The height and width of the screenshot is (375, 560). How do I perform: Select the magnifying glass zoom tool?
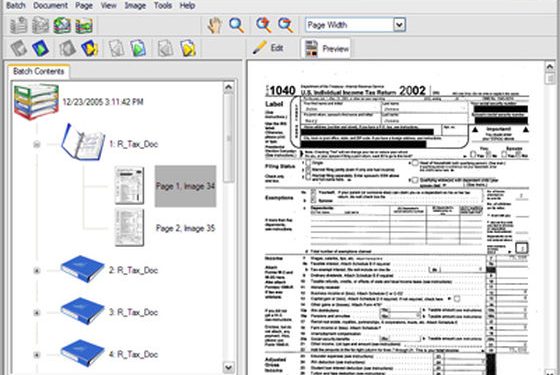point(236,25)
